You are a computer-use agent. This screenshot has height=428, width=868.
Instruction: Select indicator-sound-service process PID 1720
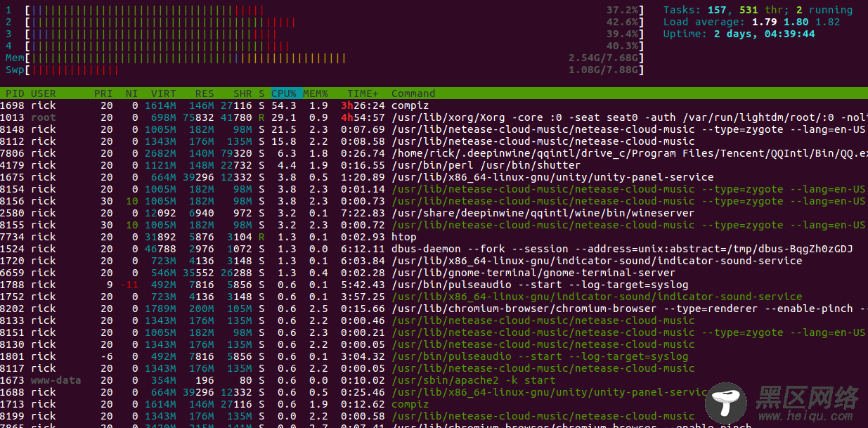[434, 261]
